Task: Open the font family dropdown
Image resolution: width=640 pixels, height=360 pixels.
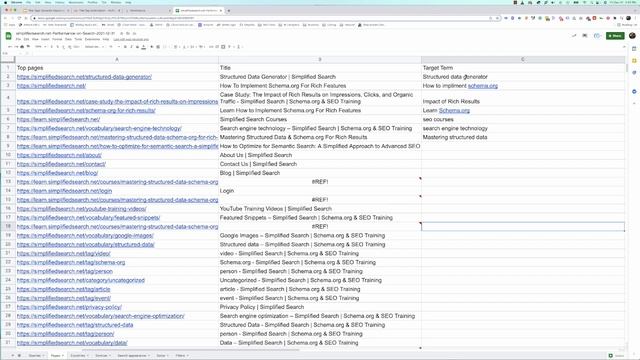Action: [94, 47]
